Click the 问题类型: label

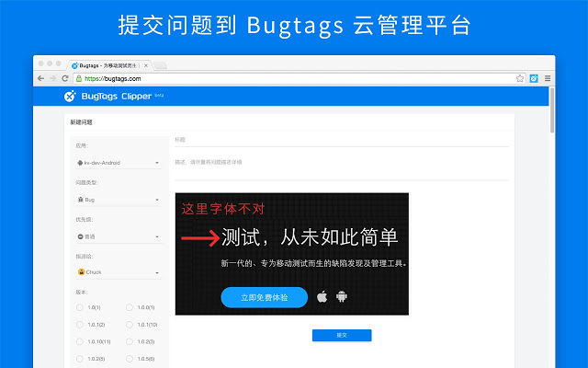point(87,182)
